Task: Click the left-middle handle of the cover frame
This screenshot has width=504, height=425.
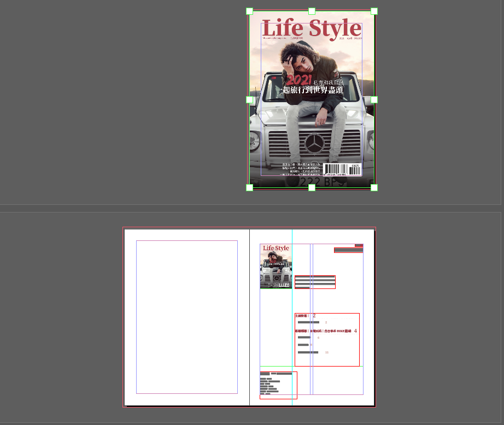Action: click(250, 100)
